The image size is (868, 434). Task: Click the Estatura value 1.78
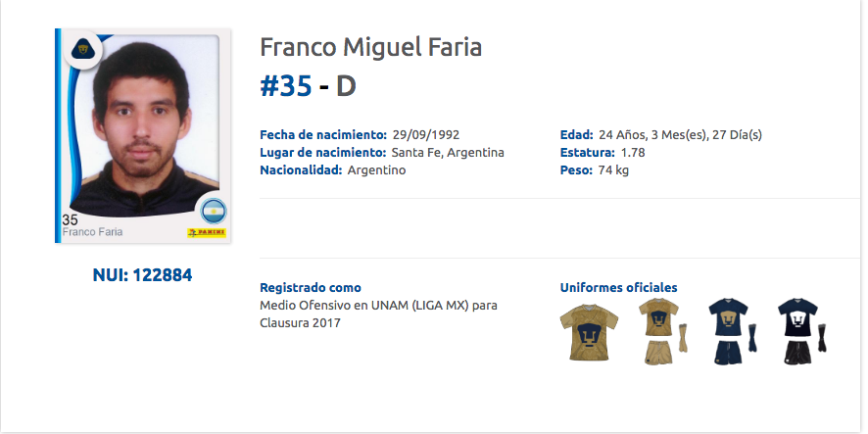coord(631,153)
